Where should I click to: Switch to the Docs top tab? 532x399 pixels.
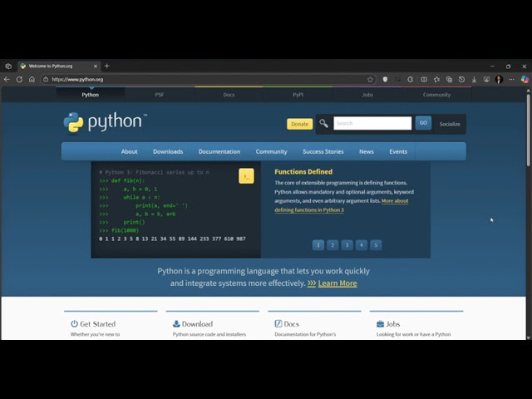[x=229, y=95]
